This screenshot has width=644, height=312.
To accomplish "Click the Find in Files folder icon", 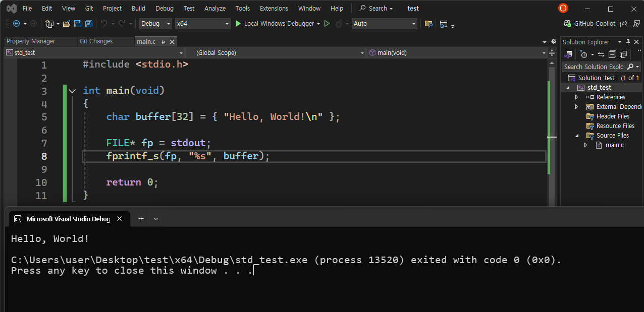I will 428,24.
